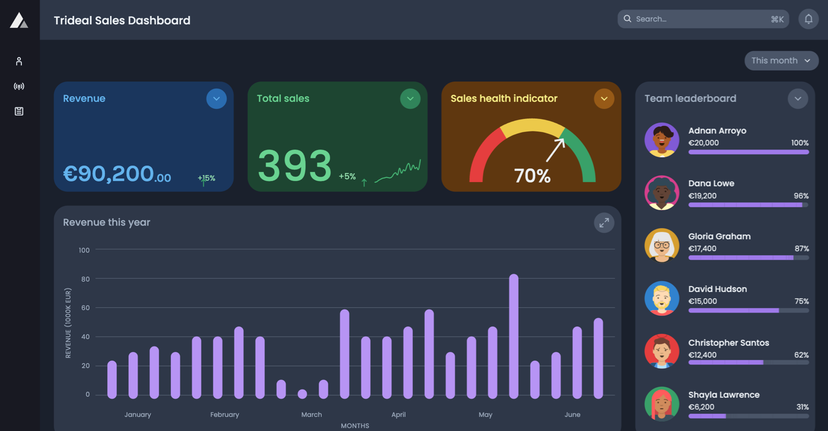Click Adnan Arroyo's avatar
Screen dimensions: 828x431
662,140
